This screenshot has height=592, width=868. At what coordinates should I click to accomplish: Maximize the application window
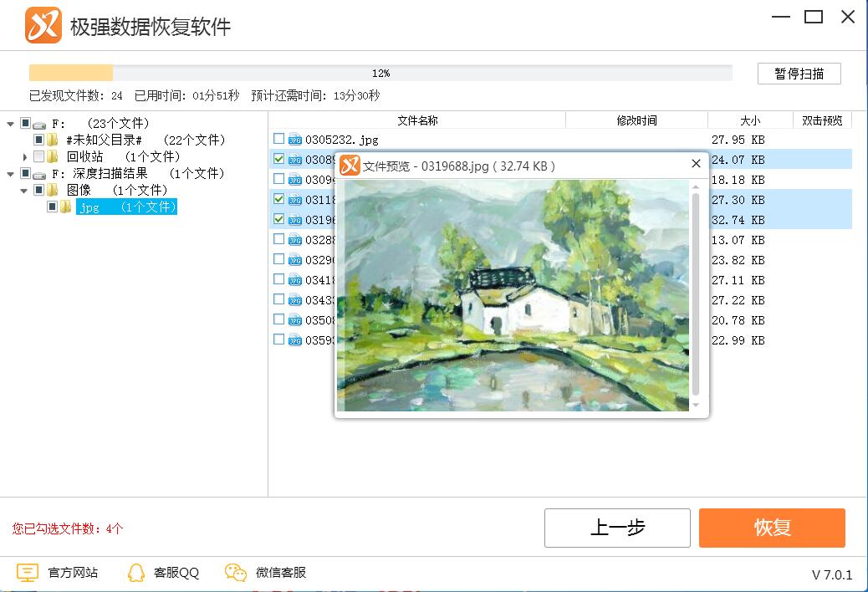(813, 18)
